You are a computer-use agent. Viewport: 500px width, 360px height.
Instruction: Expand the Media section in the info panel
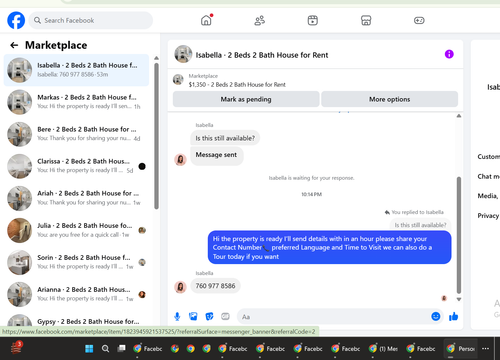(x=489, y=196)
